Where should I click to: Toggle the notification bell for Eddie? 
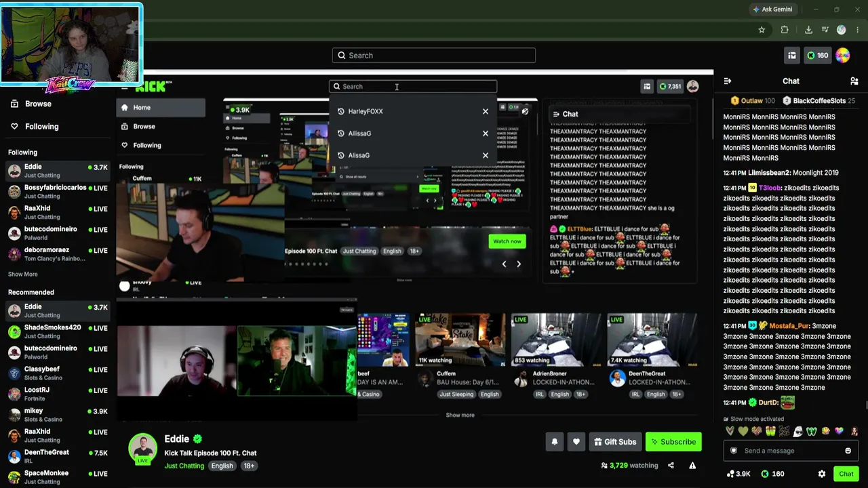coord(555,442)
